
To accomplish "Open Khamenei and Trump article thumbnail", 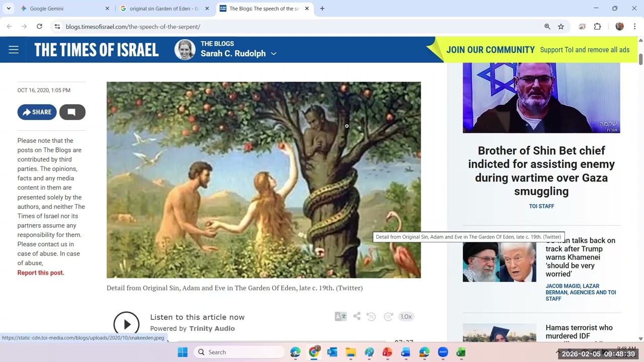I will click(500, 261).
